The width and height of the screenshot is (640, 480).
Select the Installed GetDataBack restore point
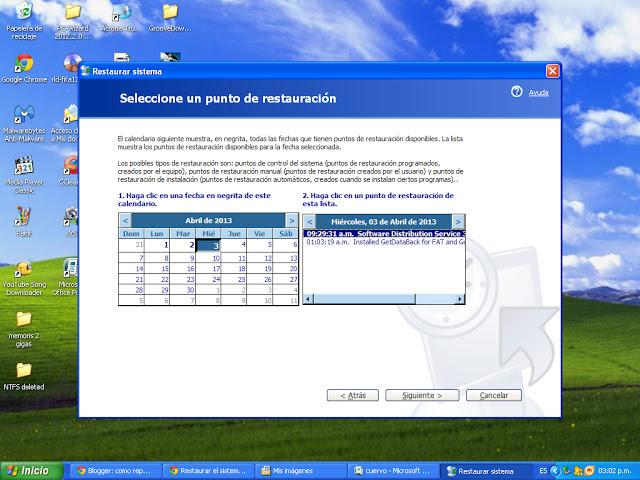(384, 242)
